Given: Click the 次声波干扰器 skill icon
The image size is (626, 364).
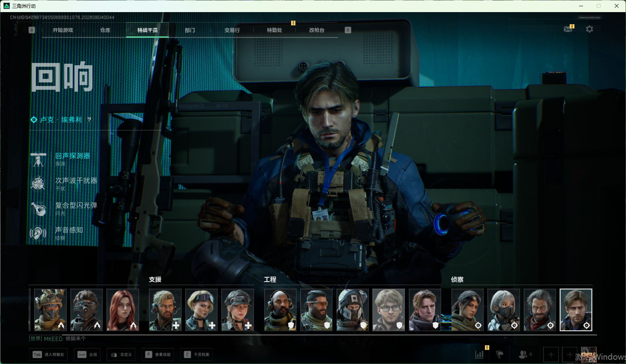Looking at the screenshot, I should 38,184.
